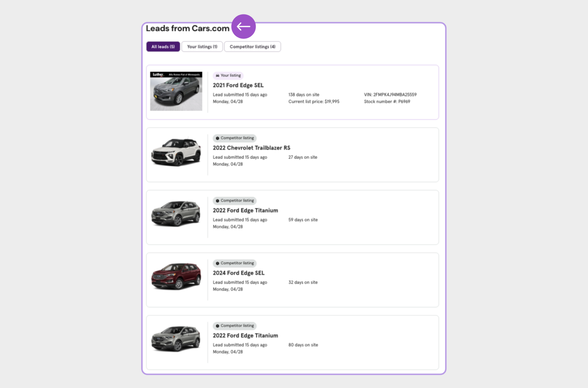Click the VIN: 2FMPK4J94MBA25559 text
Image resolution: width=588 pixels, height=388 pixels.
click(x=390, y=95)
